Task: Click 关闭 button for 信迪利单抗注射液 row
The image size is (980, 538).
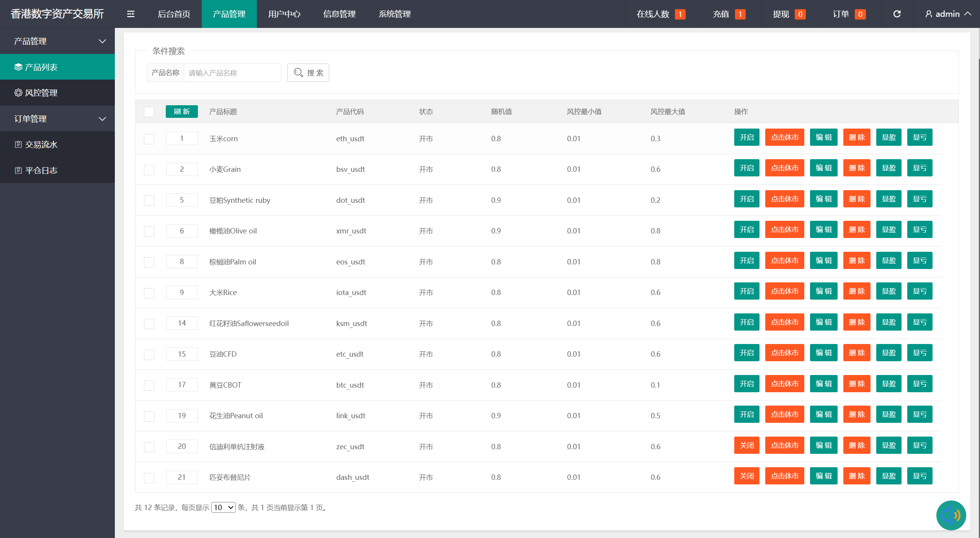Action: click(746, 445)
